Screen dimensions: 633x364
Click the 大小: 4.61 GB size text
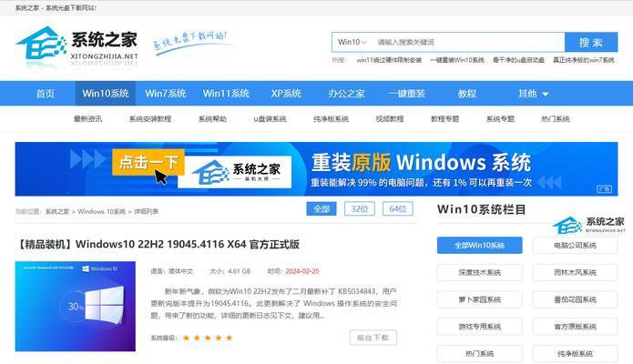coord(230,271)
